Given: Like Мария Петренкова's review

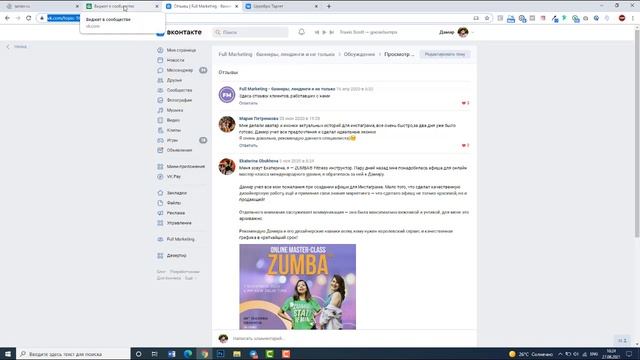Looking at the screenshot, I should (465, 146).
